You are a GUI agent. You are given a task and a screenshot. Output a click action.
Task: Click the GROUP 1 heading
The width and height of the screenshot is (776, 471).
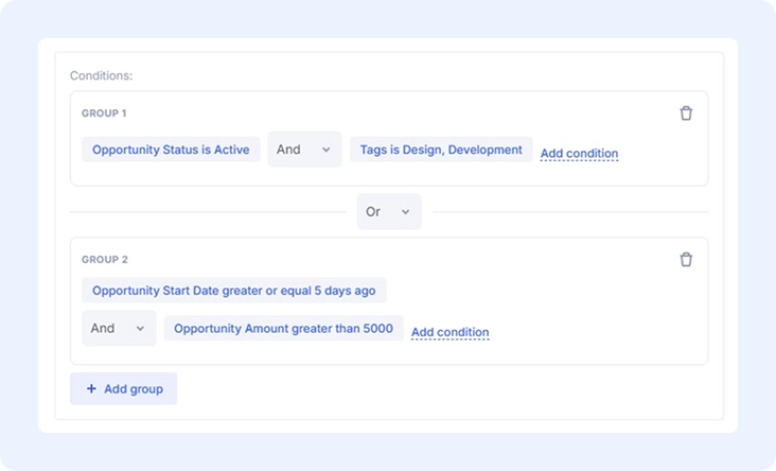click(x=104, y=113)
